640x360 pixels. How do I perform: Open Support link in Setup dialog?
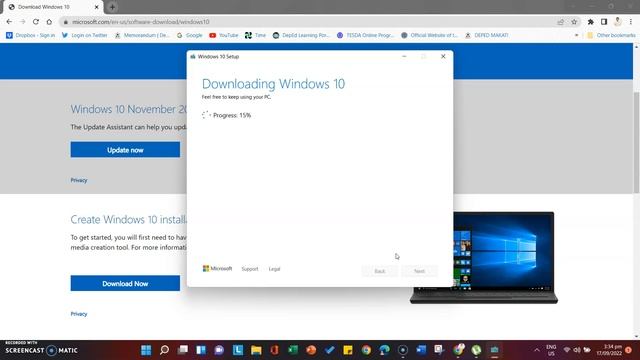[x=250, y=269]
